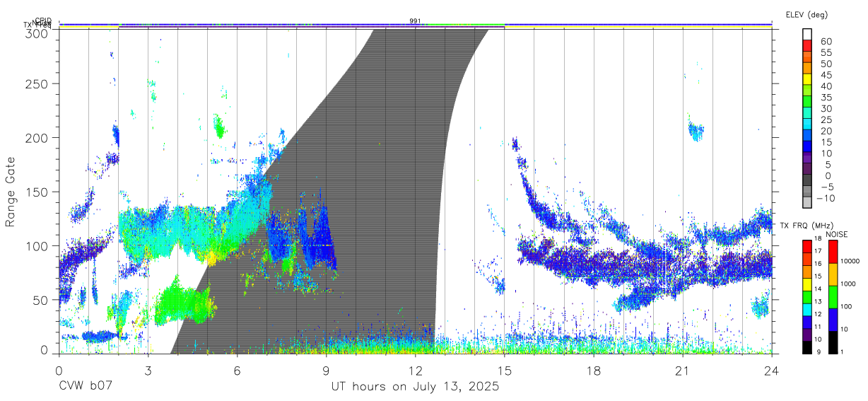The height and width of the screenshot is (401, 868).
Task: Click the "60" label on the ELEV legend
Action: coord(826,42)
